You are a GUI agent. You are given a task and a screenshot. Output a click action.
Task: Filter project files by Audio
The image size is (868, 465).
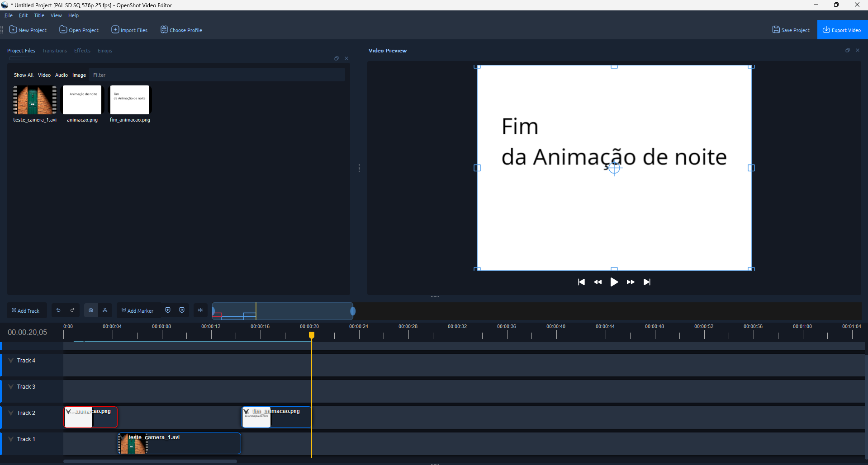(62, 75)
